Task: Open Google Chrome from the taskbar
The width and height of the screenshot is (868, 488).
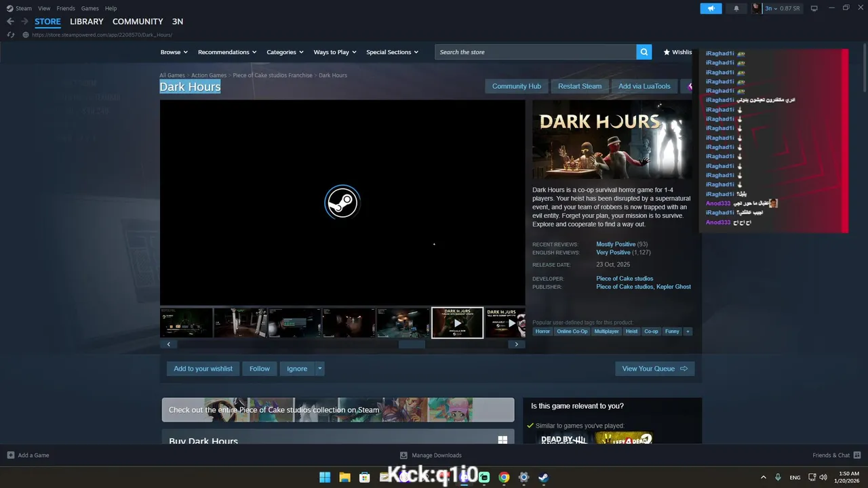Action: pyautogui.click(x=504, y=477)
